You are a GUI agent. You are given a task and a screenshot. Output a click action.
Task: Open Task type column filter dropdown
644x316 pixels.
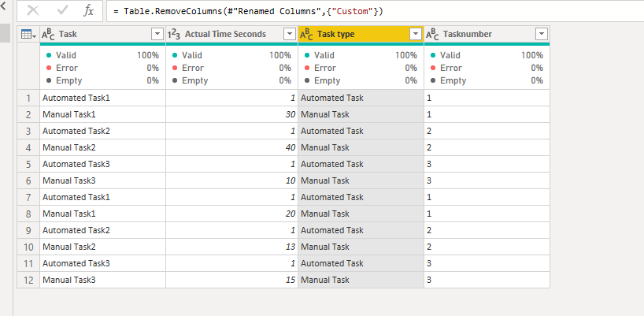[x=416, y=34]
